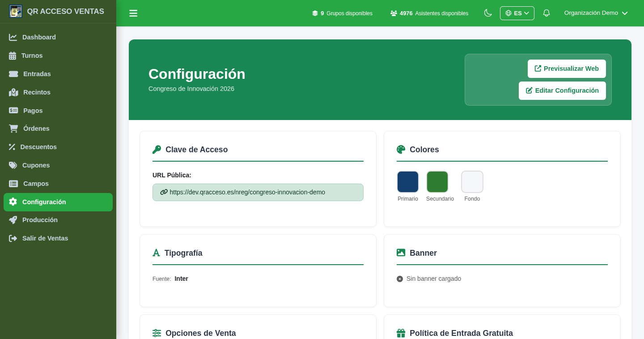Click the 4976 Asistentes disponibles counter
This screenshot has height=339, width=644.
(x=429, y=13)
